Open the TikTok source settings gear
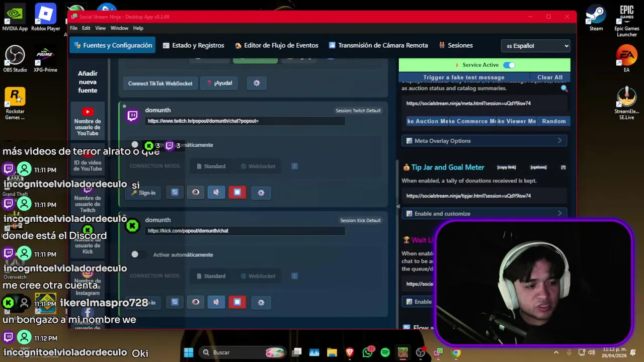Screen dimensions: 644x362 pos(257,83)
